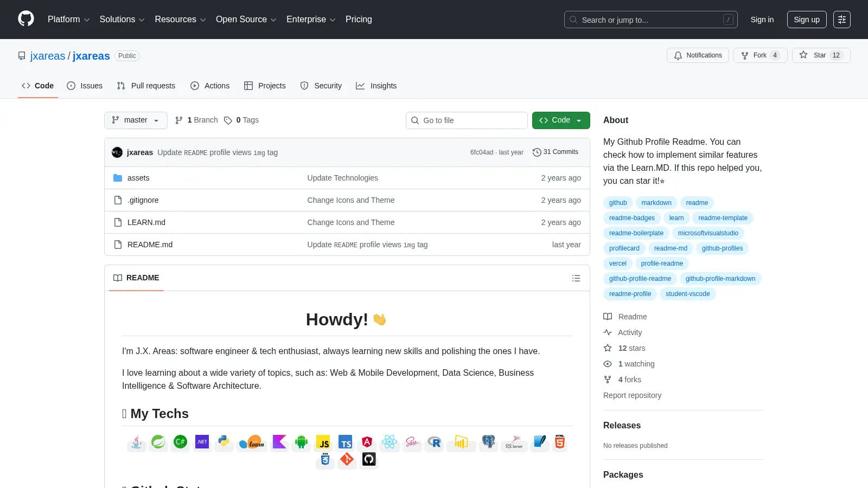Click the Android robot icon

[301, 442]
